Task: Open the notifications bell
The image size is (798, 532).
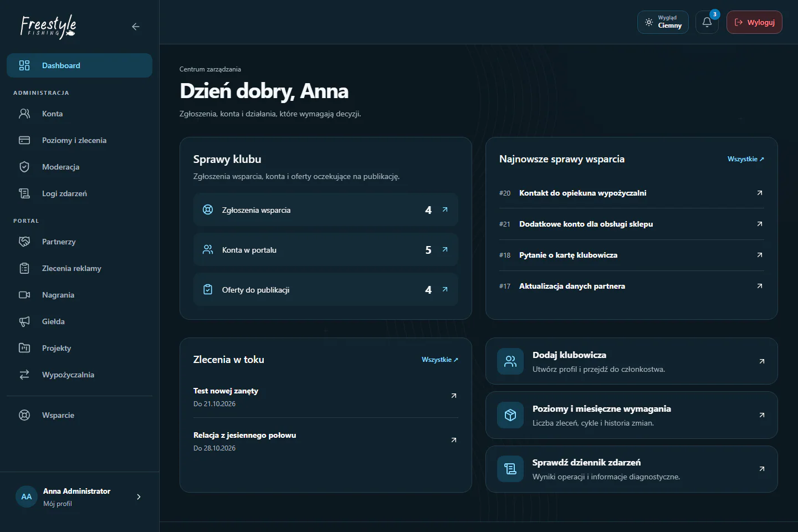Action: point(707,22)
